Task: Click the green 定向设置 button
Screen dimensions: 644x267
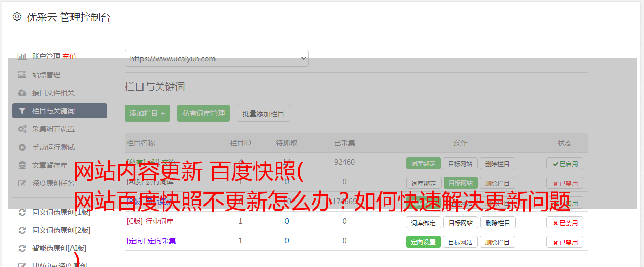Action: pyautogui.click(x=423, y=242)
